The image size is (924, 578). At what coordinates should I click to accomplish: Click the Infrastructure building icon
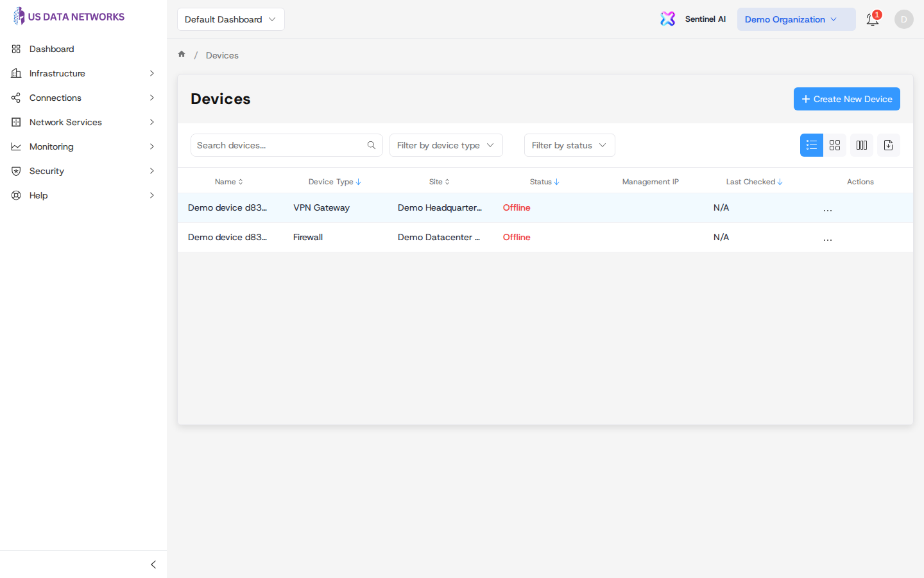tap(16, 73)
